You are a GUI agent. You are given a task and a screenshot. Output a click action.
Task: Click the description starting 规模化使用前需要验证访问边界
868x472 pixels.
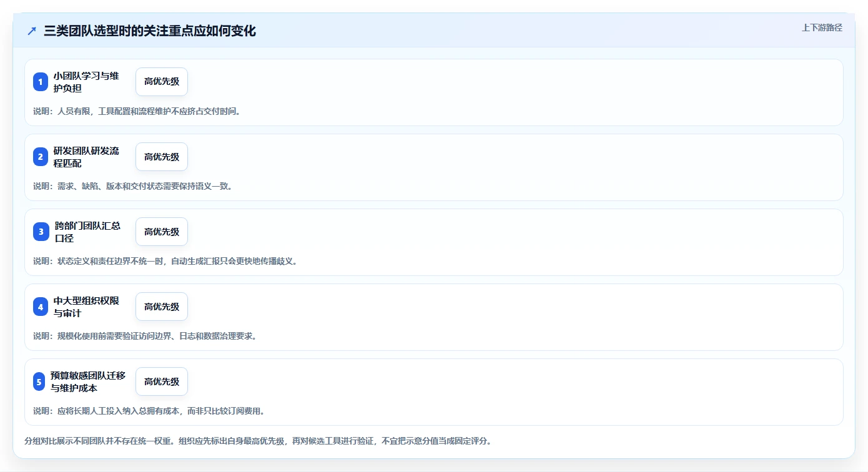point(145,336)
